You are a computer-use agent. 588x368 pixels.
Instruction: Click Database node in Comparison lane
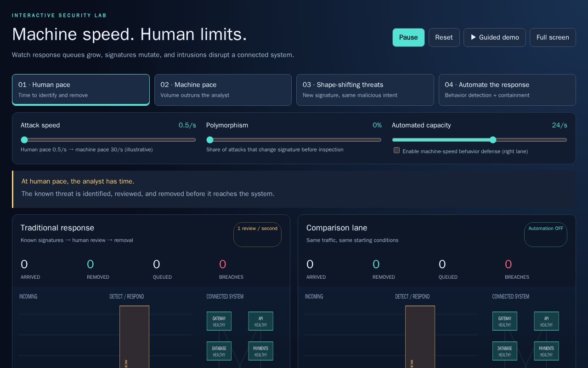click(x=505, y=351)
